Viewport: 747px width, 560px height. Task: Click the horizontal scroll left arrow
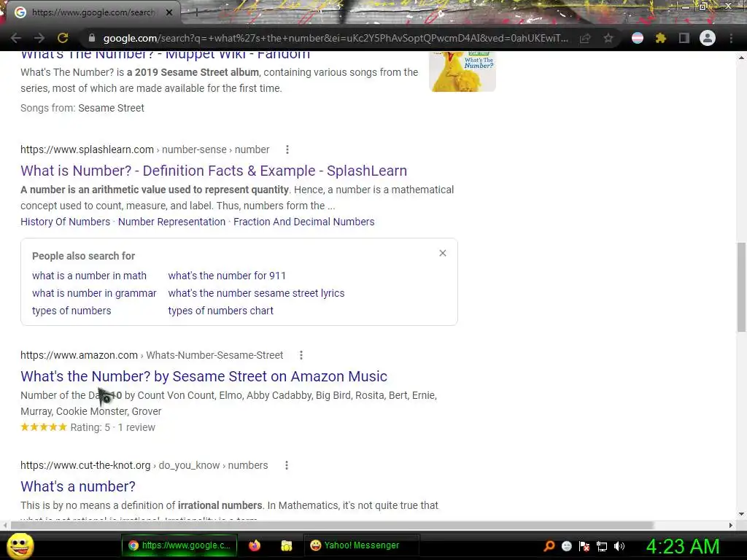coord(5,525)
